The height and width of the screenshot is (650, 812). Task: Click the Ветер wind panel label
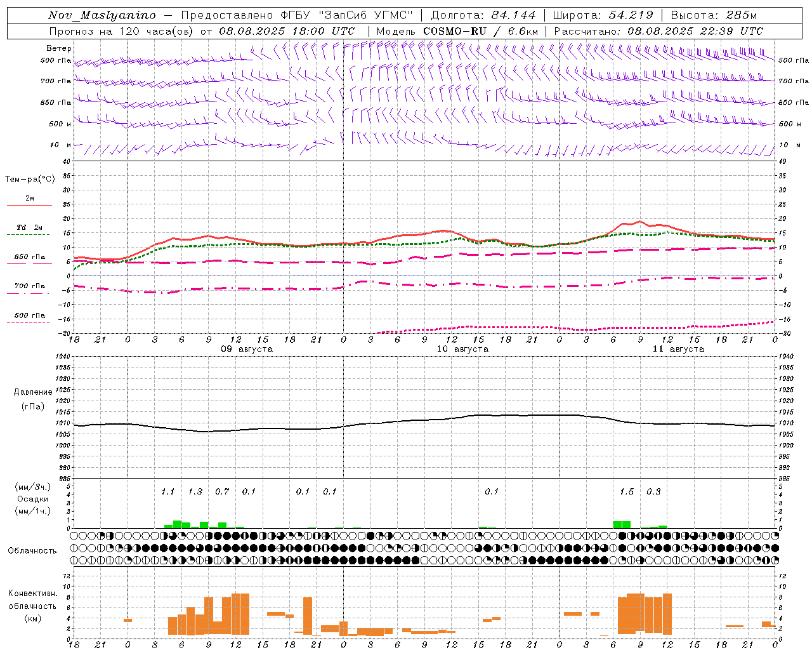[x=59, y=48]
